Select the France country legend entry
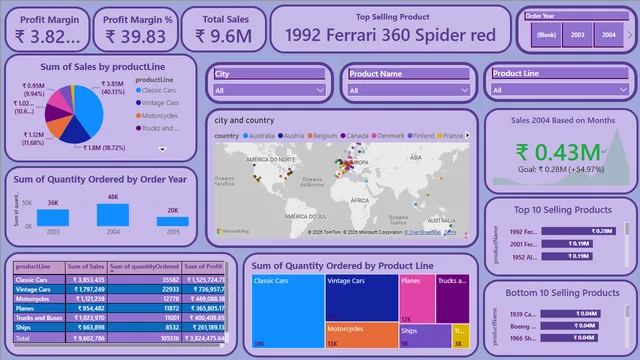This screenshot has width=640, height=360. [451, 136]
